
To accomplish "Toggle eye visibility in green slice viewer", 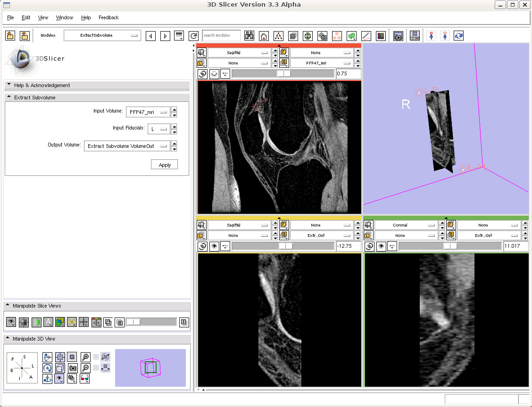I will pyautogui.click(x=381, y=246).
